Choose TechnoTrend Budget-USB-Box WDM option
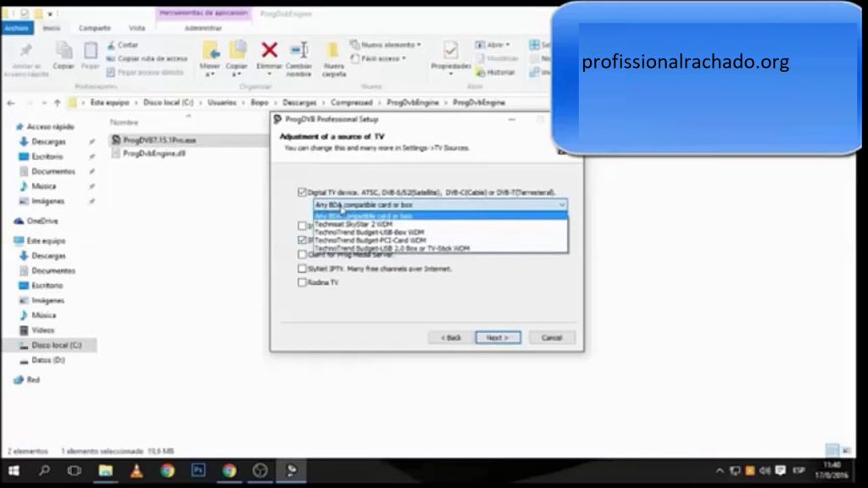 pyautogui.click(x=441, y=232)
